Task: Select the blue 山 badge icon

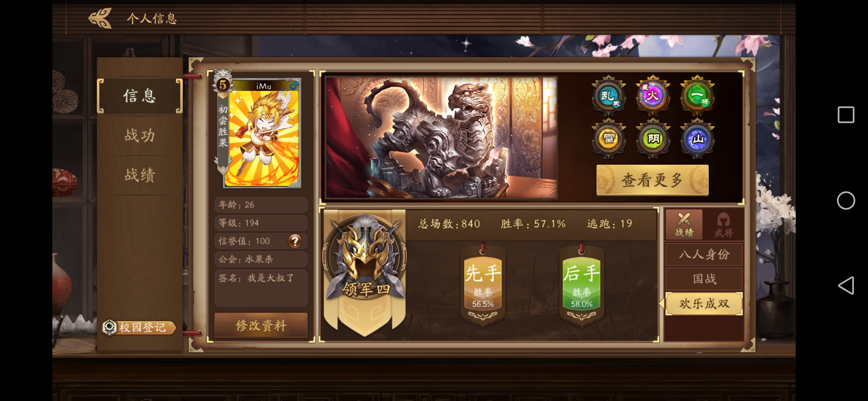Action: coord(697,139)
